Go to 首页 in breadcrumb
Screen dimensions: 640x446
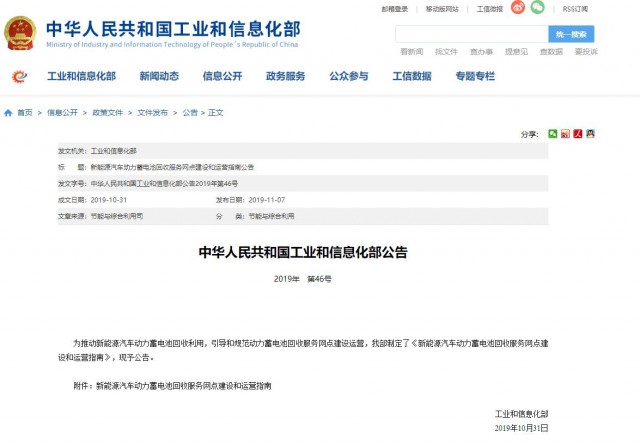pos(24,113)
